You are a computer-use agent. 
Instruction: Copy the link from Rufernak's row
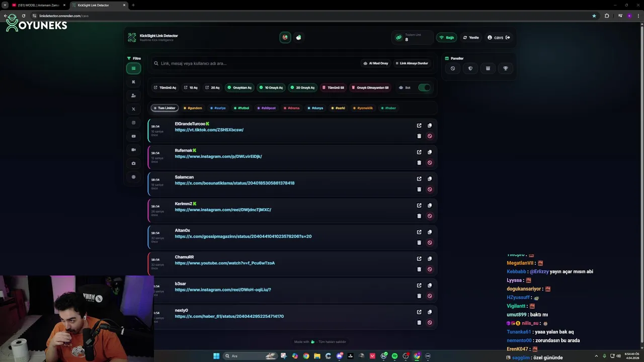(x=430, y=152)
